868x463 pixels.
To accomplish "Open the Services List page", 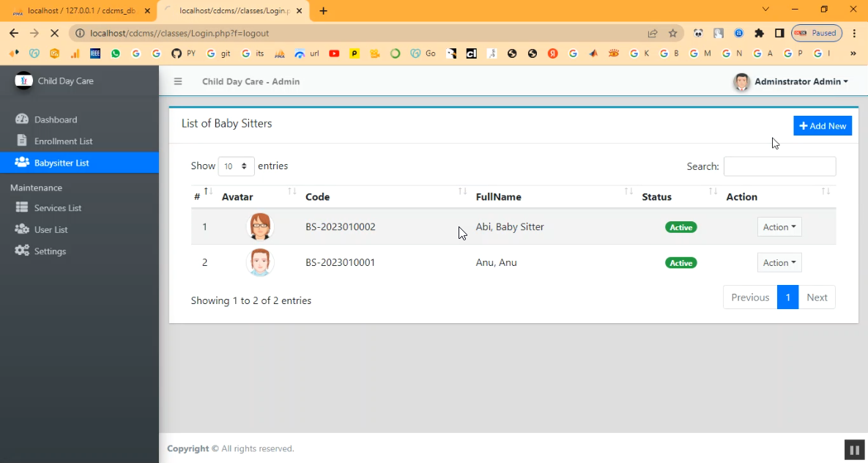I will [x=57, y=208].
